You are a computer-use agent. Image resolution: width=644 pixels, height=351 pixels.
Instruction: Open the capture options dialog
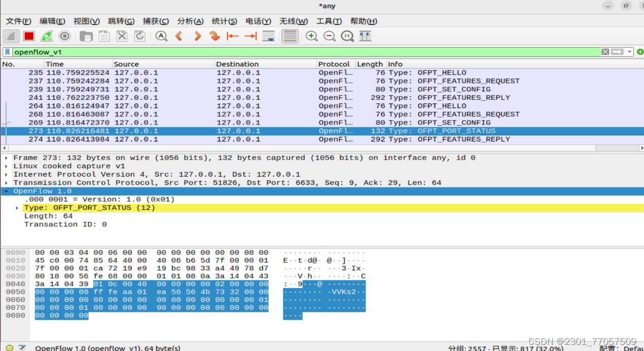[65, 36]
